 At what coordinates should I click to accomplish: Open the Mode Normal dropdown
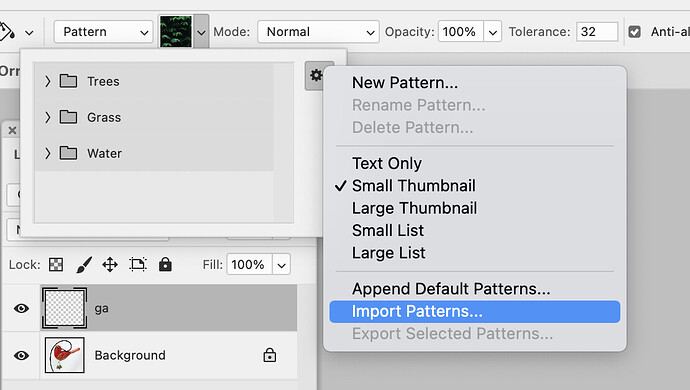pos(318,32)
